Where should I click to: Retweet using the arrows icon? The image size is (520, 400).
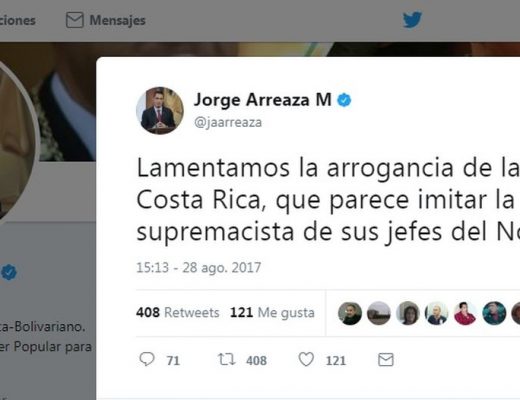click(227, 360)
